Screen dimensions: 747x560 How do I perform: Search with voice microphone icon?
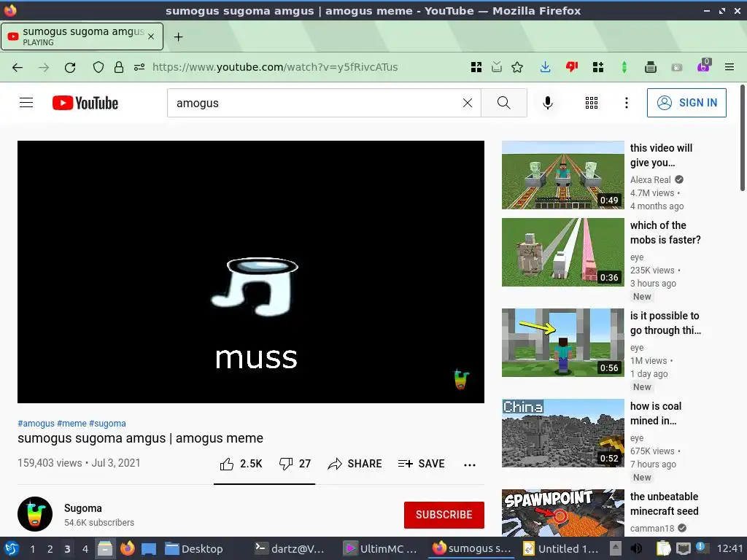[548, 103]
